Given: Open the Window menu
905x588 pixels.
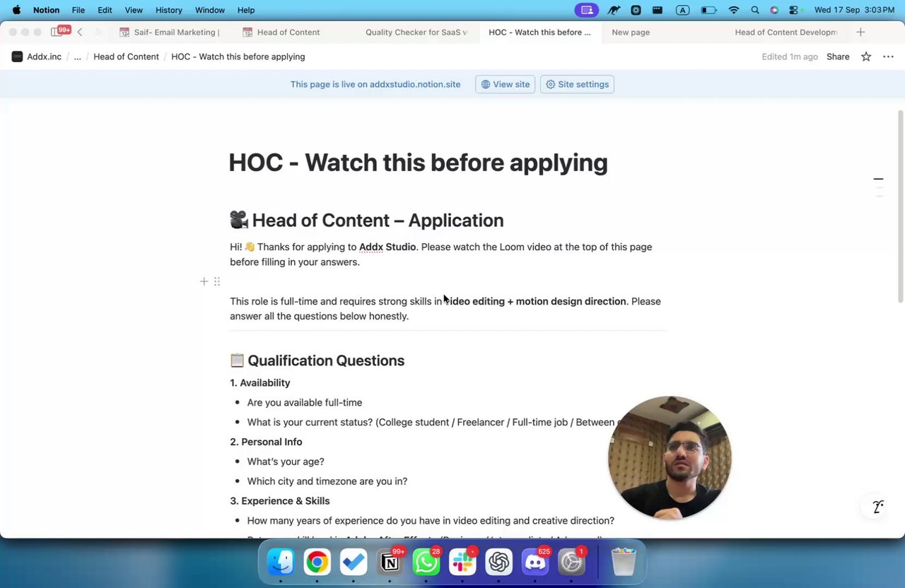Looking at the screenshot, I should tap(210, 10).
